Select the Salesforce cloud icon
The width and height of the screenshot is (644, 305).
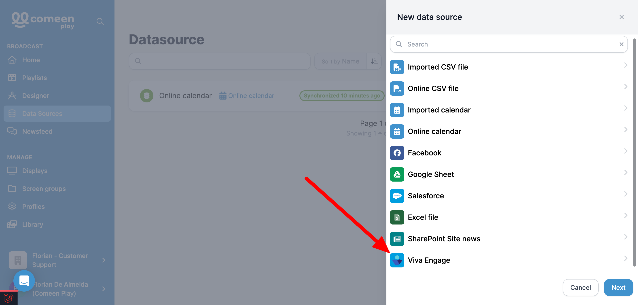point(397,196)
